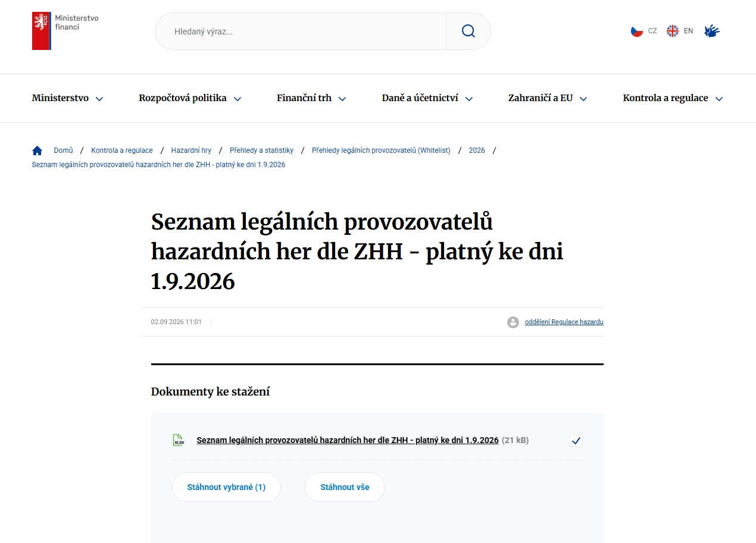Download the Seznam legálních provozovatelů XLSX

348,441
